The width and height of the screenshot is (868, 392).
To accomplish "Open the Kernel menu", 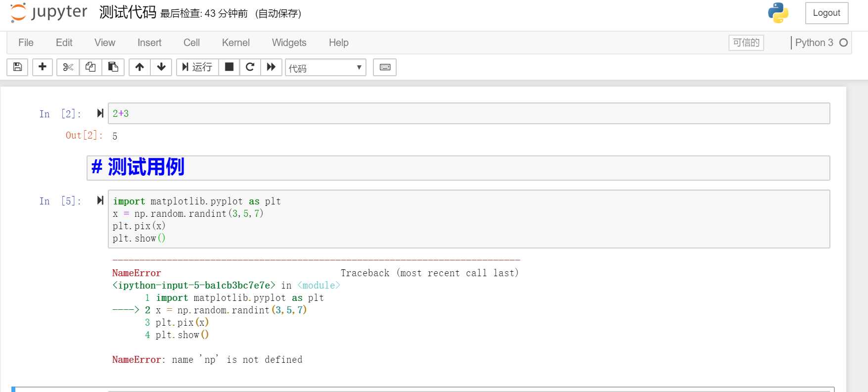I will (236, 43).
